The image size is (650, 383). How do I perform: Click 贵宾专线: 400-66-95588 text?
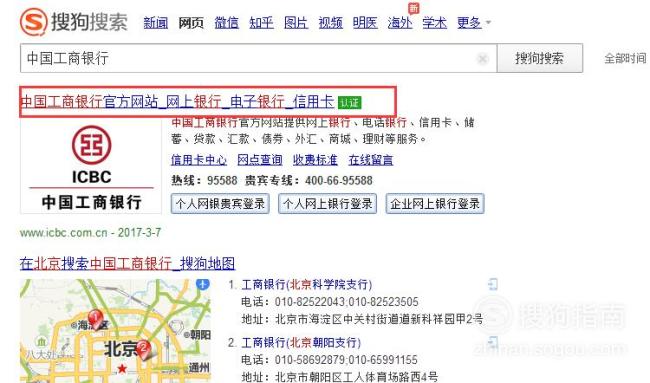[x=308, y=181]
